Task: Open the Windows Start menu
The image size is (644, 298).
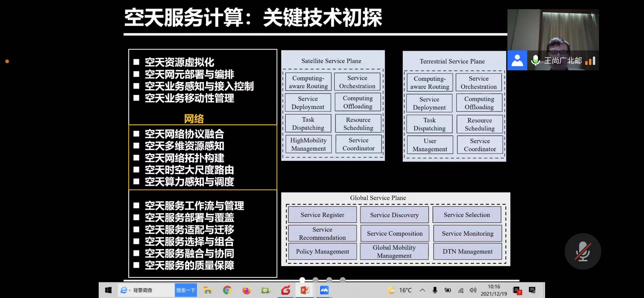Action: coord(108,290)
